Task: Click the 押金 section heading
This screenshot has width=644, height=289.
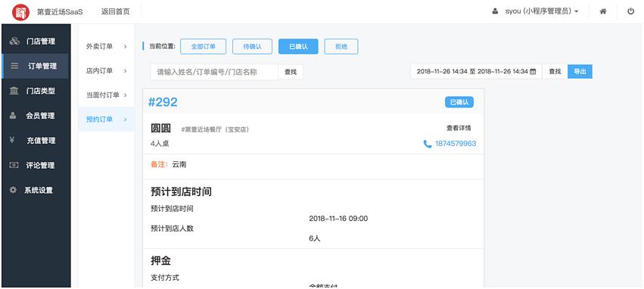Action: click(160, 261)
